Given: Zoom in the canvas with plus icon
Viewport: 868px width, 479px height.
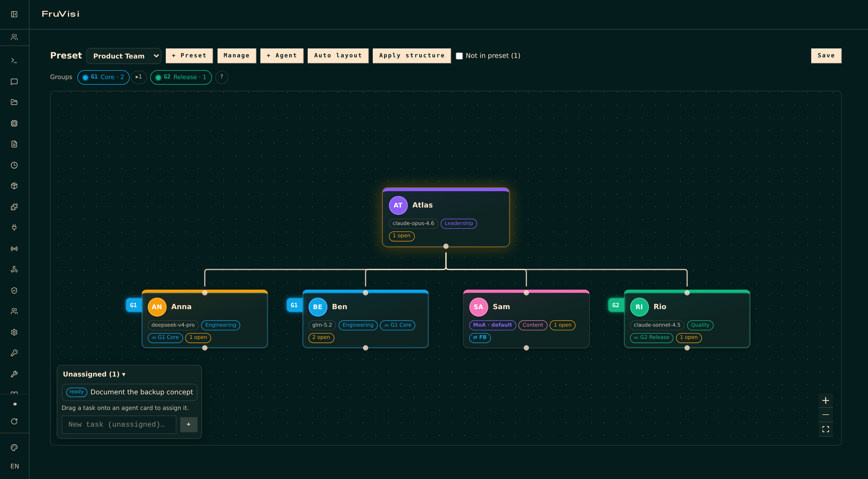Looking at the screenshot, I should (x=825, y=400).
